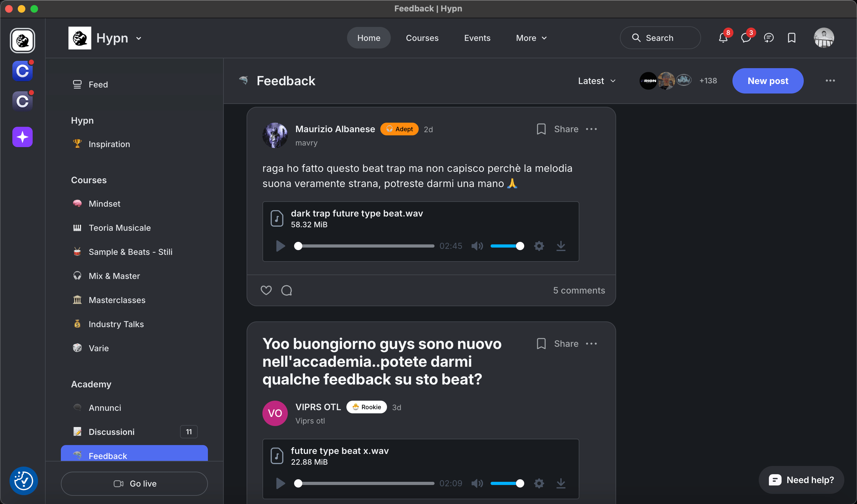Viewport: 857px width, 504px height.
Task: Create a New post
Action: coord(768,81)
